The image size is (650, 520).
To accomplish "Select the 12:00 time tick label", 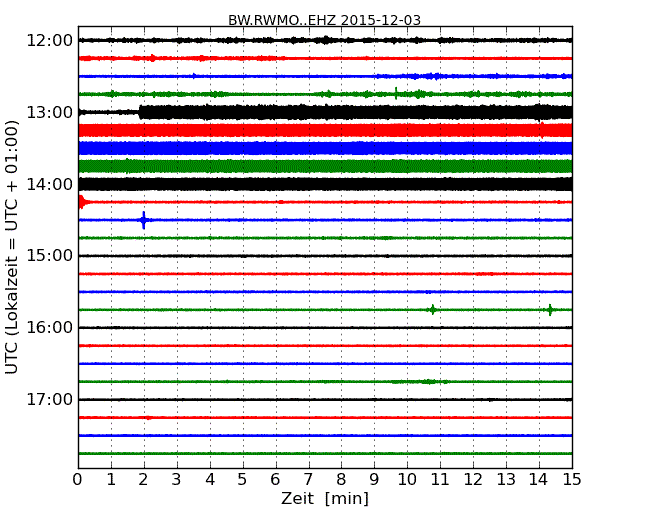I will coord(49,41).
